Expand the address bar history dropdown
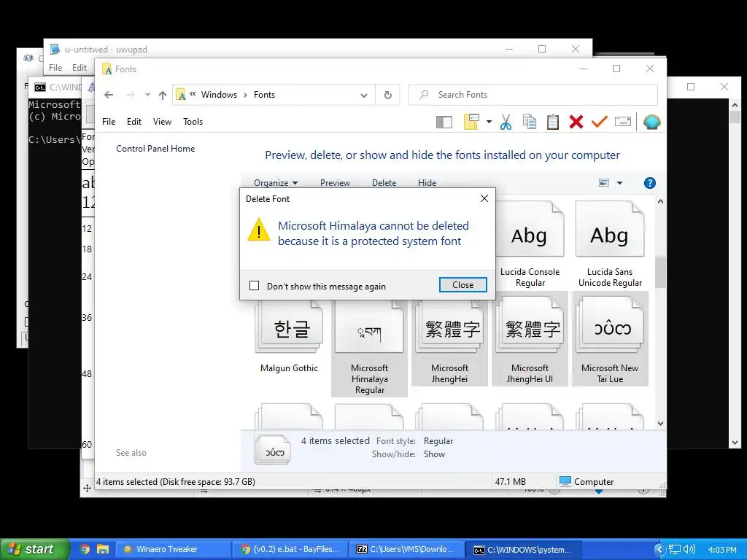Viewport: 747px width, 560px height. 364,96
